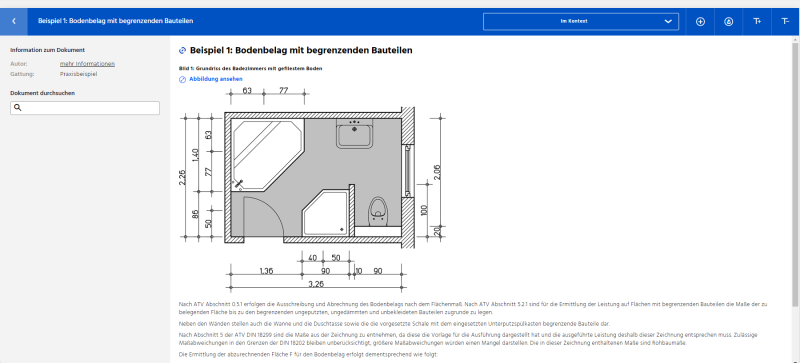Image resolution: width=800 pixels, height=363 pixels.
Task: Click the circle icon next to Abbildung ansehen
Action: coord(182,80)
